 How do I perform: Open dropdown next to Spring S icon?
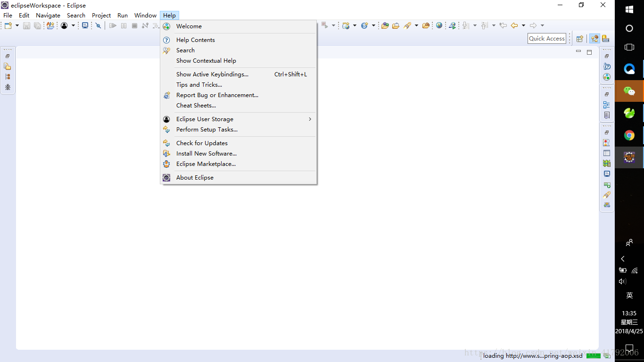click(x=373, y=25)
